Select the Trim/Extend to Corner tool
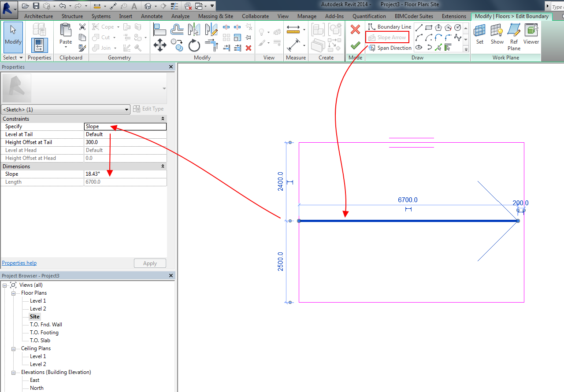The height and width of the screenshot is (392, 564). click(x=211, y=45)
